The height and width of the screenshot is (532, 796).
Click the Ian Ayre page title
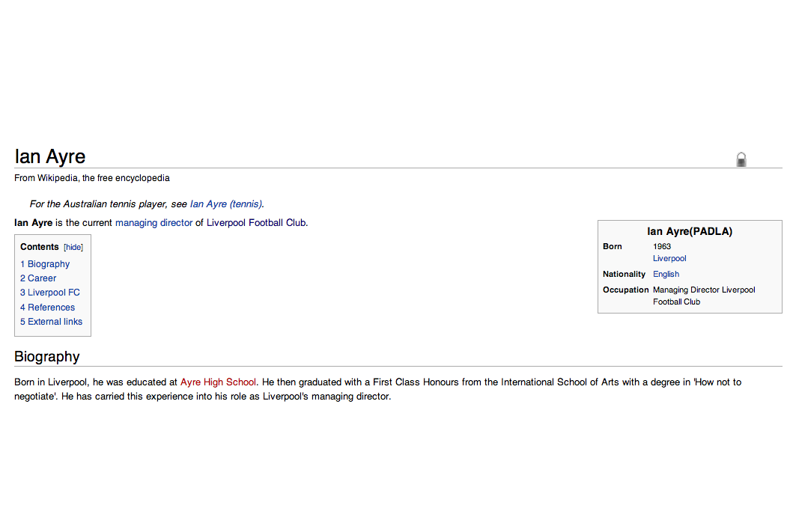[x=50, y=156]
